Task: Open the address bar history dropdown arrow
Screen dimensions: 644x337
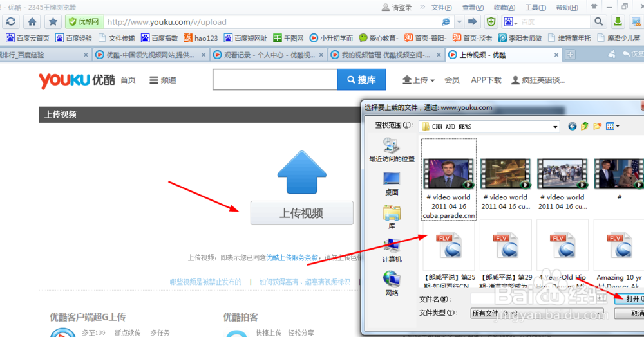Action: 460,22
